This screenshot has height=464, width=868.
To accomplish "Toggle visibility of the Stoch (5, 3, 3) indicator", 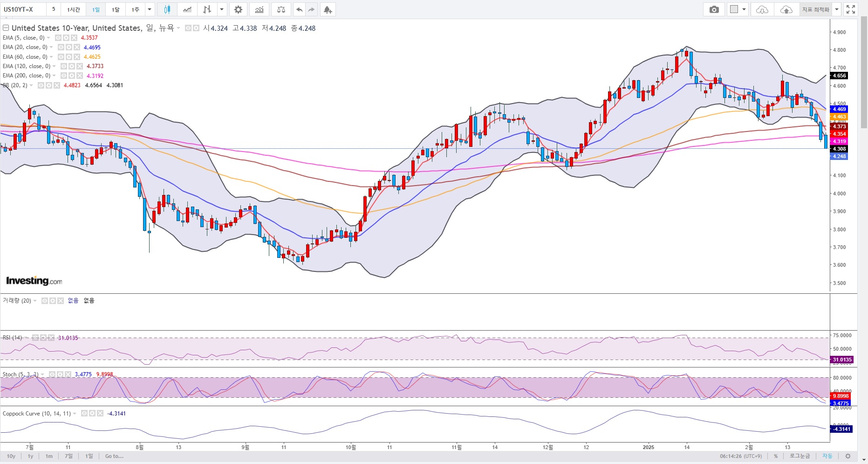I will 52,374.
